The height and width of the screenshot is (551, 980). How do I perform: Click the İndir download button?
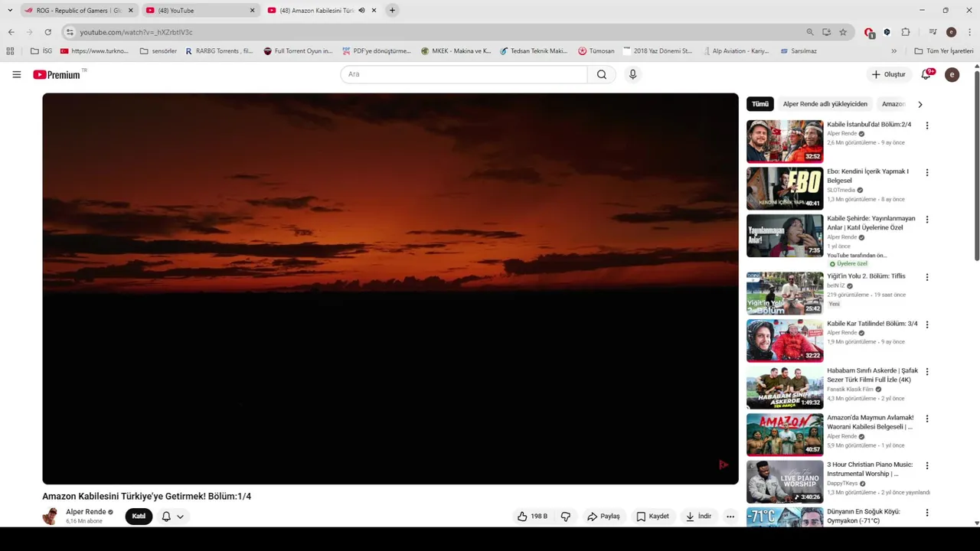698,517
